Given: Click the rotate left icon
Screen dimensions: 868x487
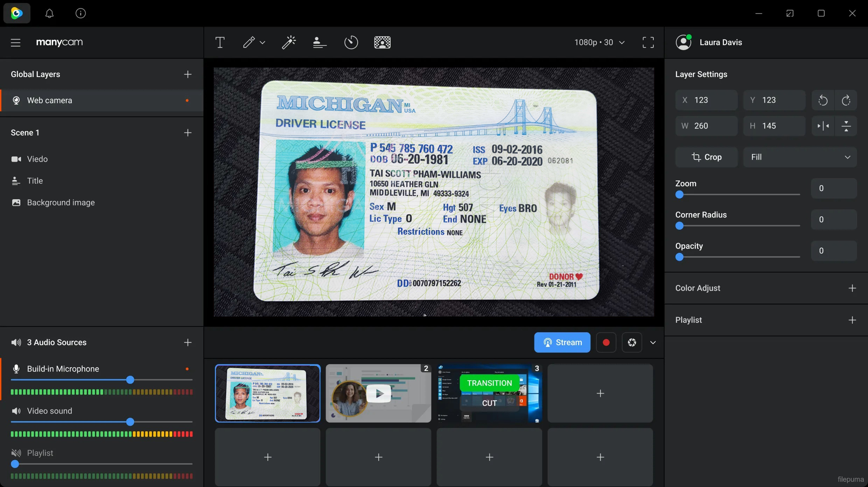Looking at the screenshot, I should click(823, 100).
